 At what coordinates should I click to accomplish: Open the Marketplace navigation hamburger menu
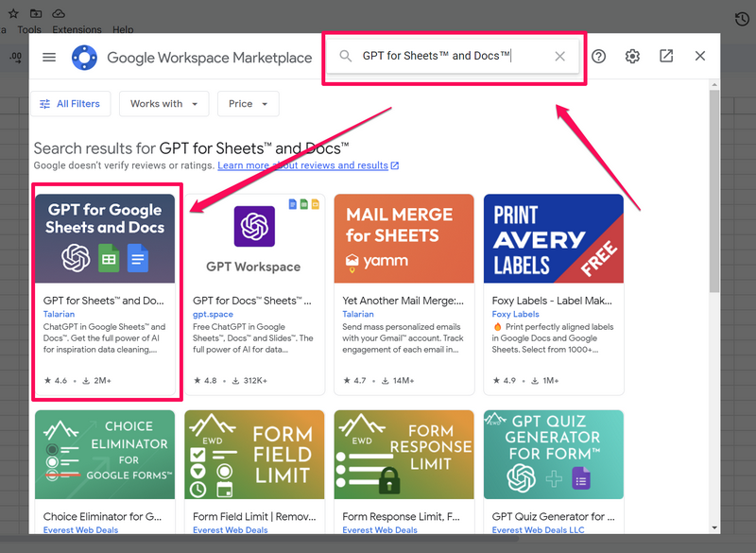[48, 56]
